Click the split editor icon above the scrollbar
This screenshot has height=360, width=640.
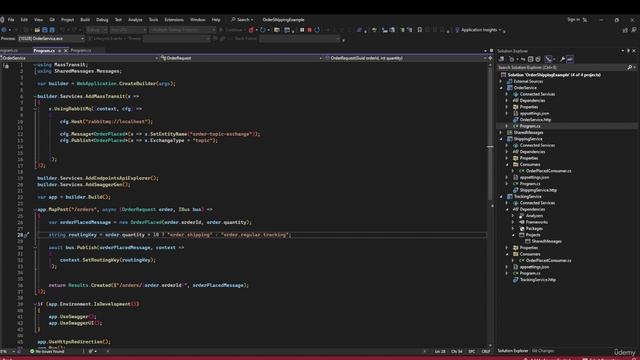pos(490,58)
